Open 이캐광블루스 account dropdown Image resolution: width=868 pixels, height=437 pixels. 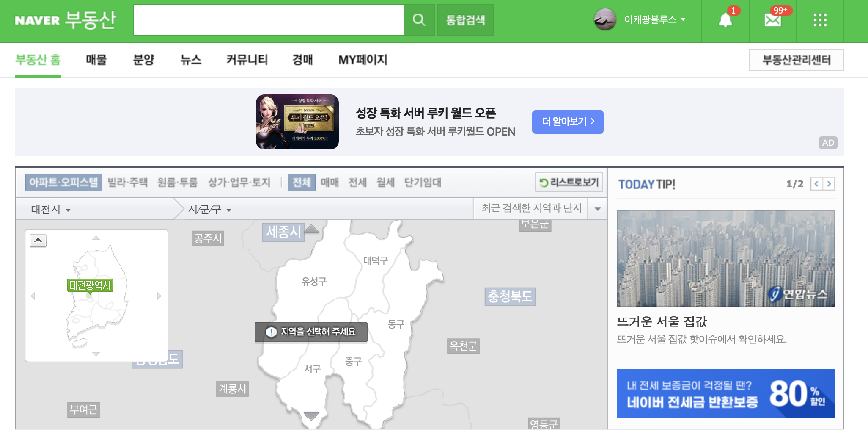pos(654,19)
